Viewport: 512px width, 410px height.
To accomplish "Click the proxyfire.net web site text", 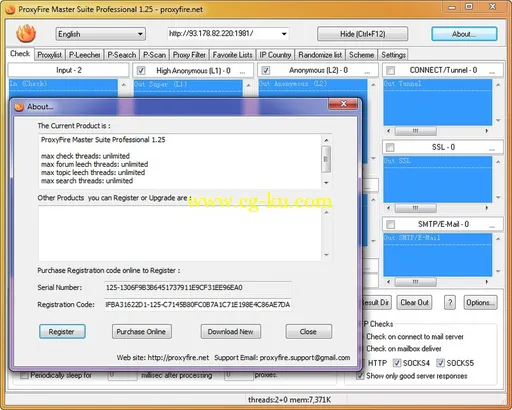I will tap(178, 358).
